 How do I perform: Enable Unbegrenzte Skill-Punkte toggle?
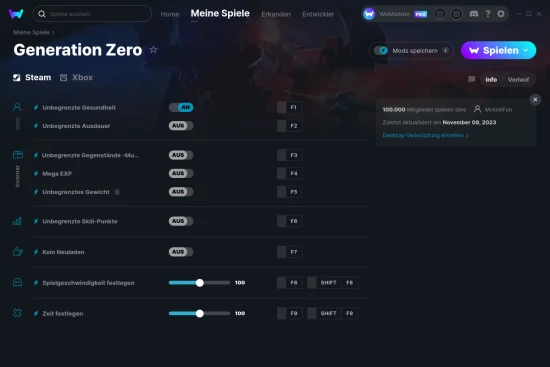pos(181,221)
